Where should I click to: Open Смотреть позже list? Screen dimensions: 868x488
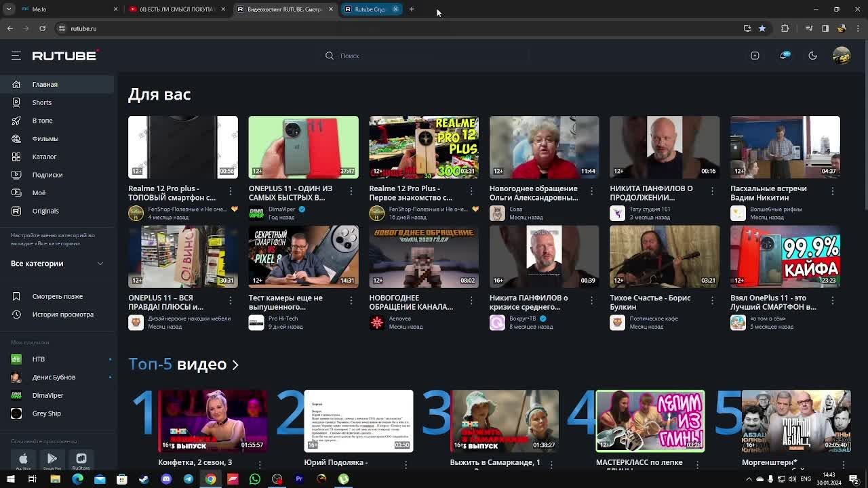57,296
